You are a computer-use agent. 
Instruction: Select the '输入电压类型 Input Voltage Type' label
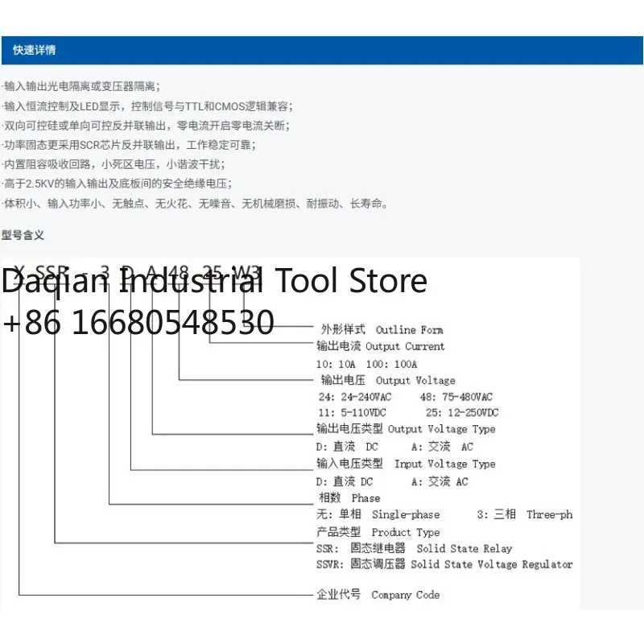[x=406, y=464]
